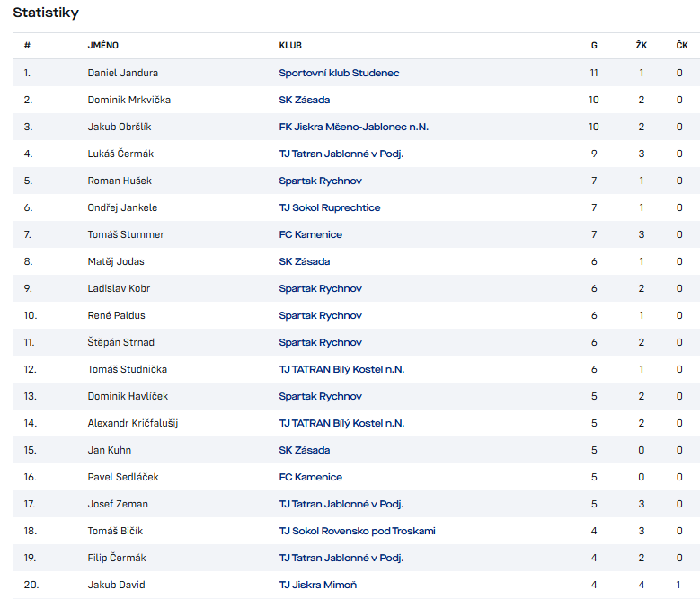Viewport: 700px width, 599px height.
Task: Select the TJ Sokol Rovensko pod Troskami link
Action: click(x=357, y=531)
